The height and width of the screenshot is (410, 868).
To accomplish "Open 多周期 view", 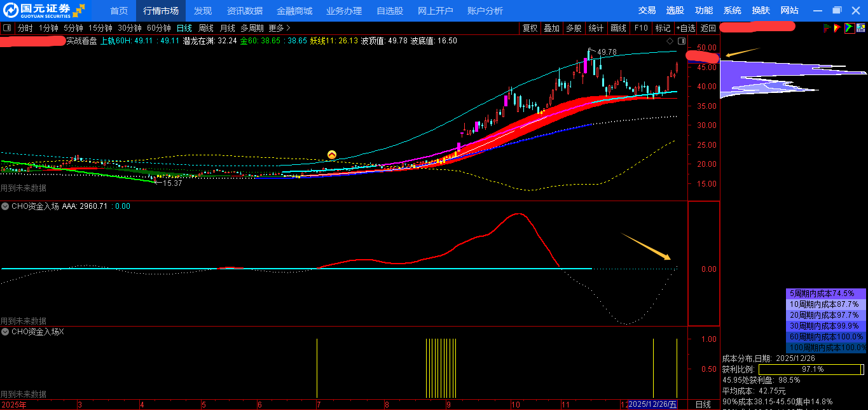I will (252, 28).
